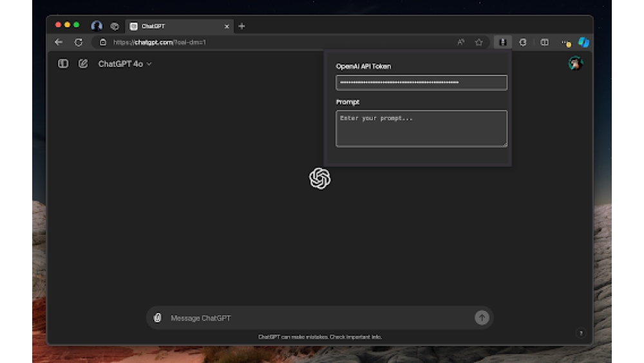Open the ChatGPT 4o model dropdown
This screenshot has width=644, height=363.
pyautogui.click(x=125, y=64)
